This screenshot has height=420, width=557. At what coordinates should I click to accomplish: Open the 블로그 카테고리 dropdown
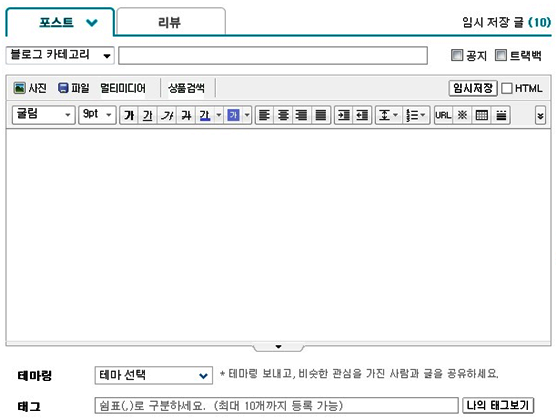pos(60,55)
